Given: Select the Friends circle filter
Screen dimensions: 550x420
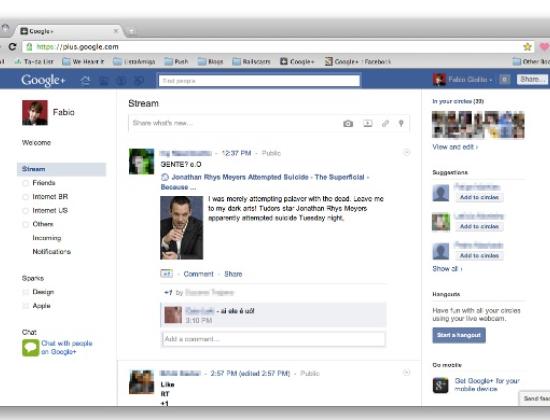Looking at the screenshot, I should pos(44,183).
